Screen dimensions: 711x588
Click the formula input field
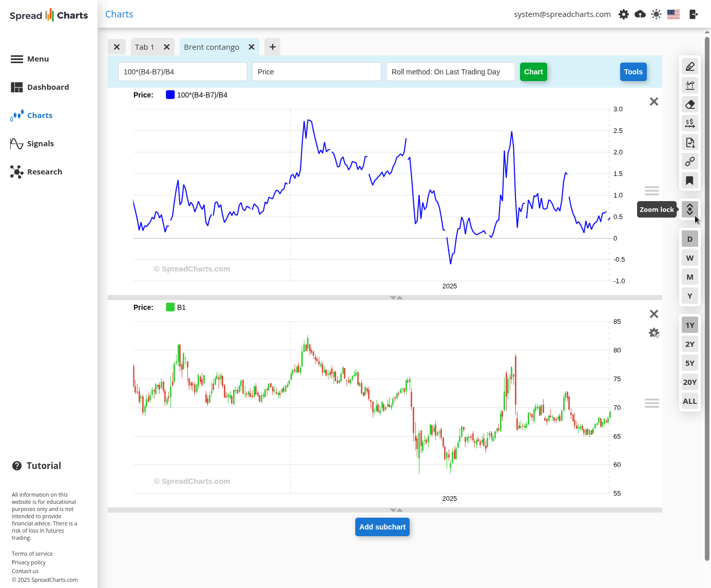[x=182, y=72]
